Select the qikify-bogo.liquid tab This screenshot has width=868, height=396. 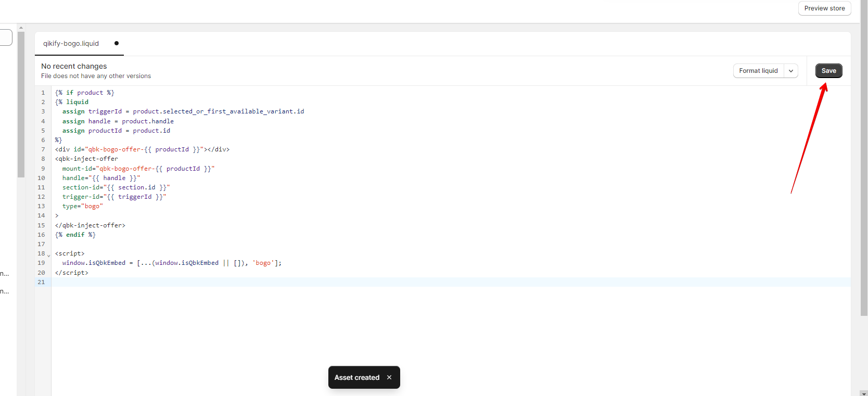click(71, 44)
